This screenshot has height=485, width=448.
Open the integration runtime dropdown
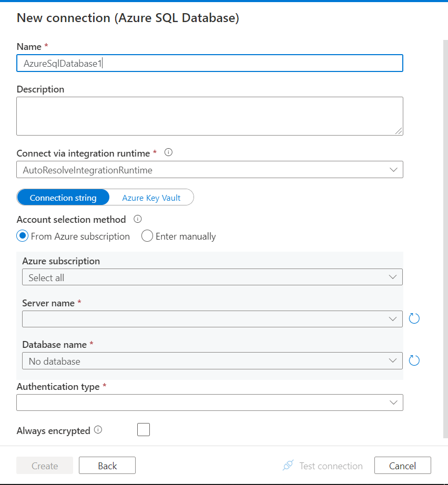click(210, 170)
